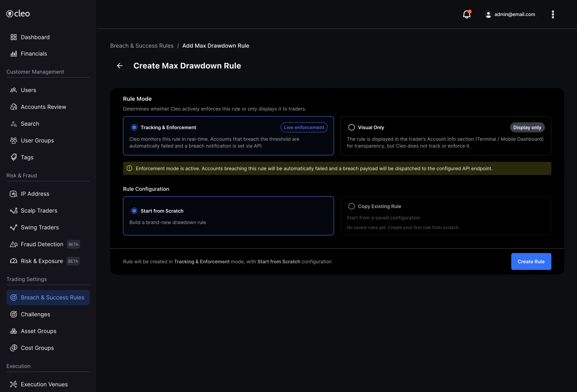
Task: Click the Customer Management section label
Action: 35,72
